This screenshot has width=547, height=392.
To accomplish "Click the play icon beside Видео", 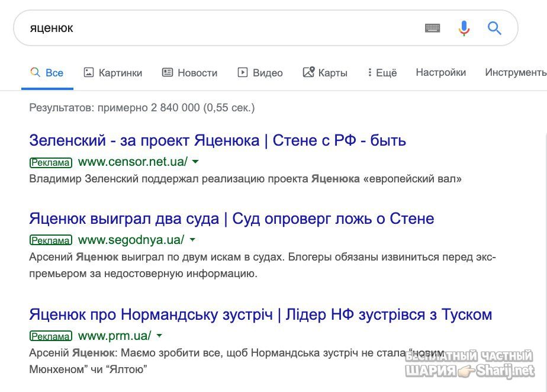I will tap(243, 72).
